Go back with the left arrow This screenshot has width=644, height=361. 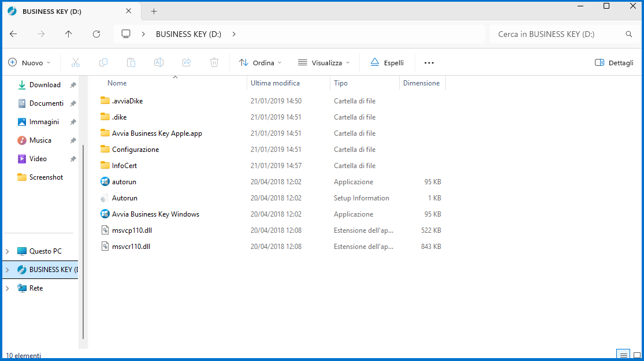13,34
